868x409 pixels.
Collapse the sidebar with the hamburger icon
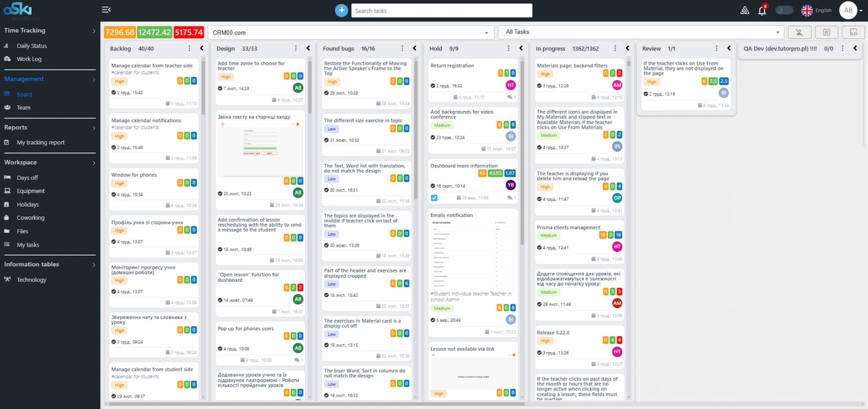click(x=106, y=9)
